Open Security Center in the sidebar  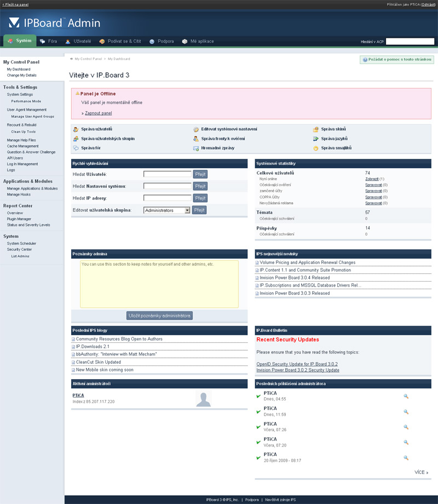pos(19,249)
